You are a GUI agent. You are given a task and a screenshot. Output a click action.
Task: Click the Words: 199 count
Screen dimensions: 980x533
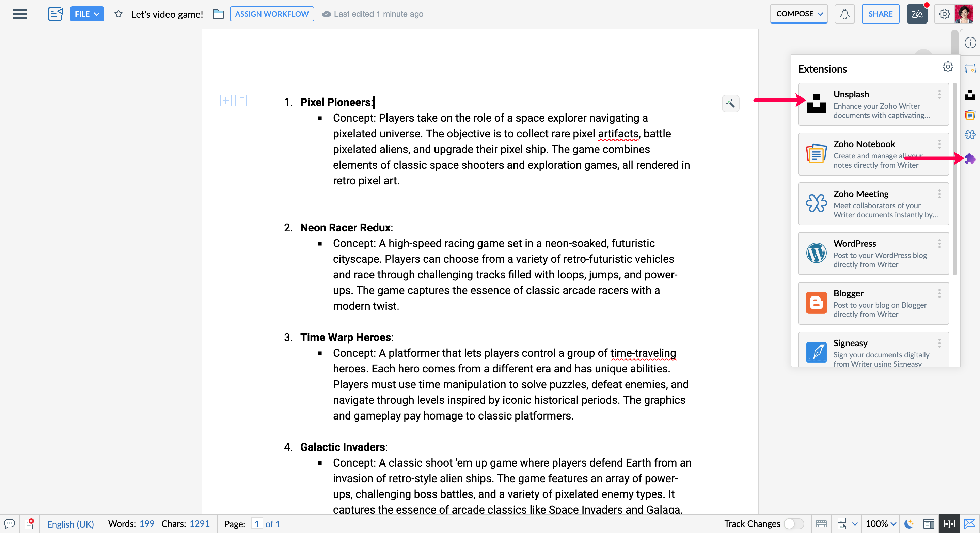click(131, 524)
